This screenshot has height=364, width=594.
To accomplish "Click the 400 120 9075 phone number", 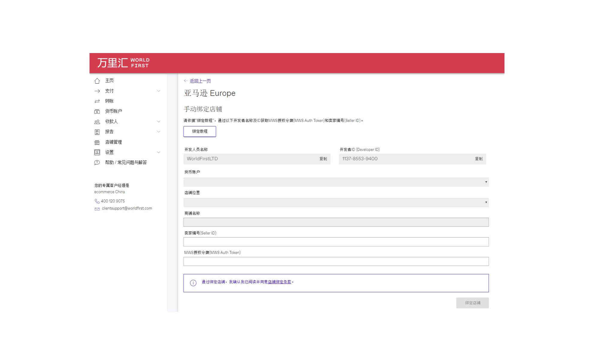I will pyautogui.click(x=113, y=201).
